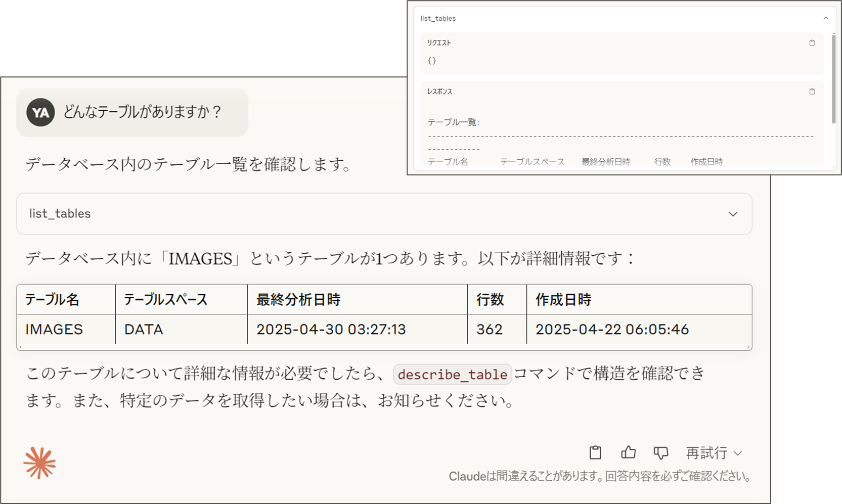Screen dimensions: 842x504
Task: Click the empty request braces {} in リクエスト
Action: (x=432, y=61)
